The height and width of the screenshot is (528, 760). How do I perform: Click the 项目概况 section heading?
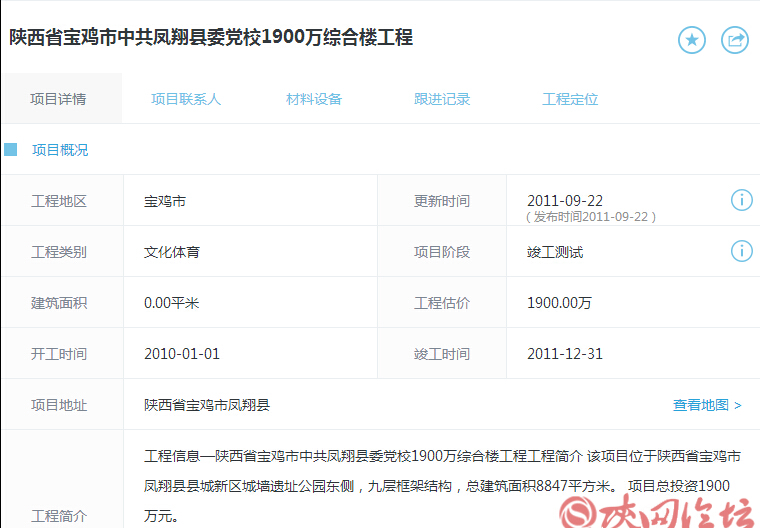tap(60, 150)
